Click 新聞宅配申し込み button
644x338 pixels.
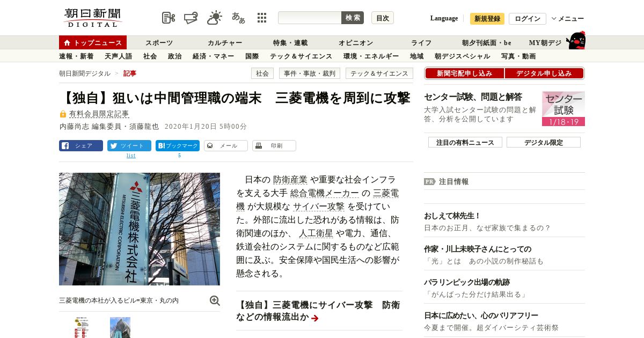pos(464,74)
